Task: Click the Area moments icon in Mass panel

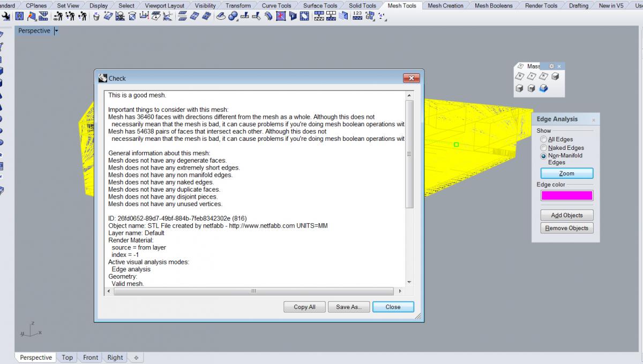Action: click(x=544, y=76)
